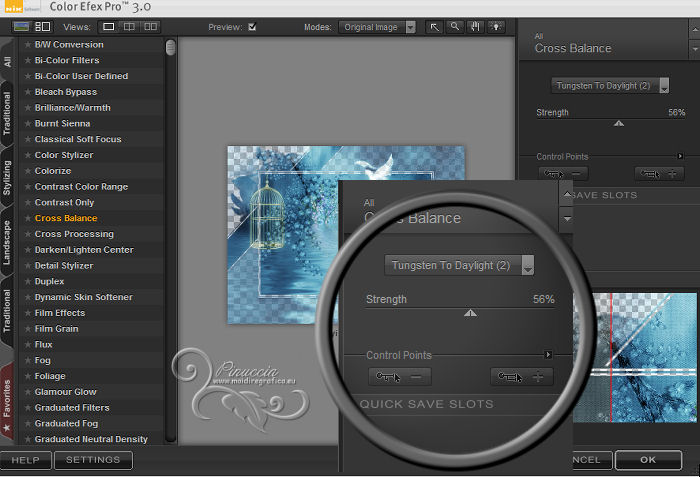This screenshot has height=477, width=700.
Task: Click the OK button
Action: click(648, 460)
